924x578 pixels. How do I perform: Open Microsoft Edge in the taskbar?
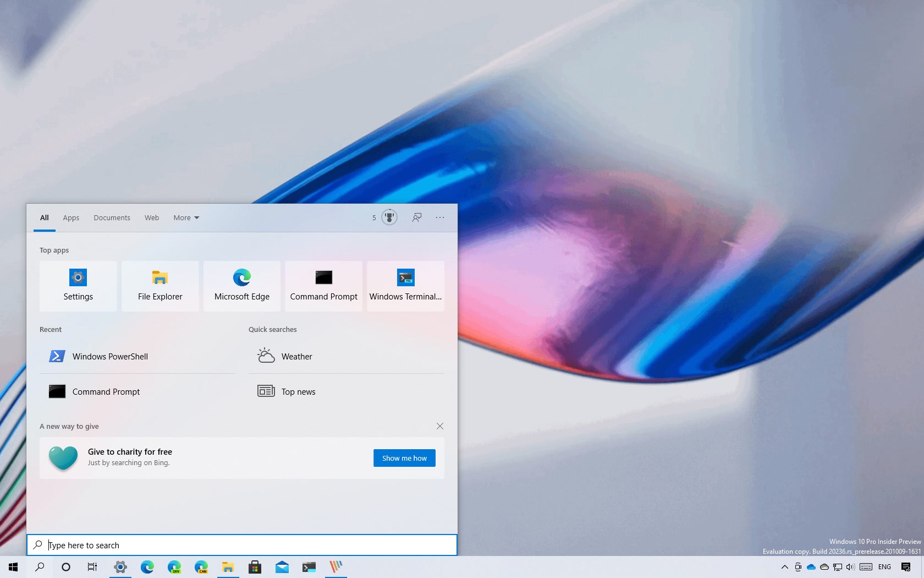147,567
